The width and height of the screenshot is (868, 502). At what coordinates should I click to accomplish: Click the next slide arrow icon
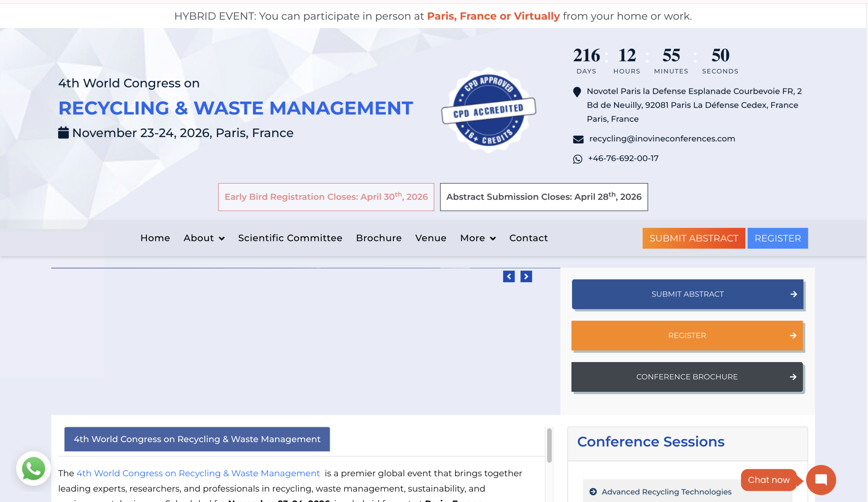(x=526, y=277)
